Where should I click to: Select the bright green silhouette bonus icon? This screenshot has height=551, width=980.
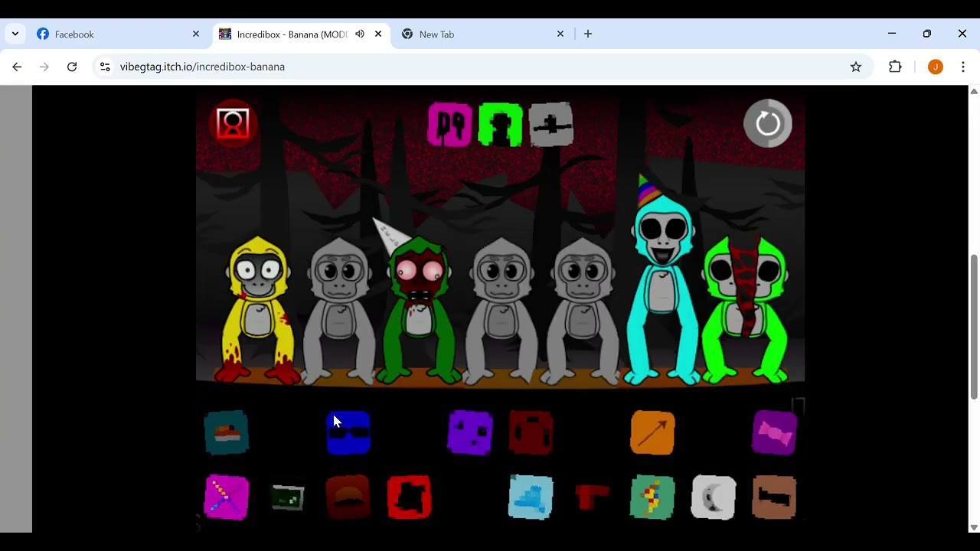tap(500, 124)
